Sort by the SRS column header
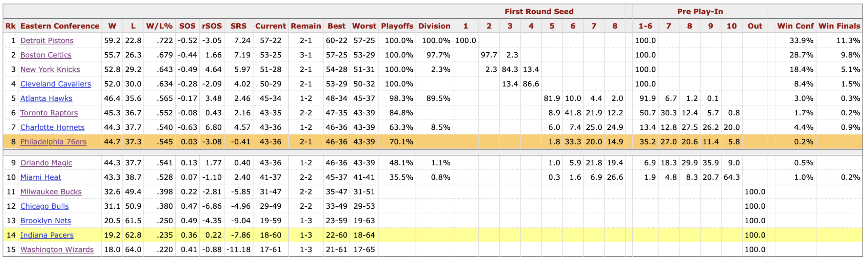 tap(238, 26)
